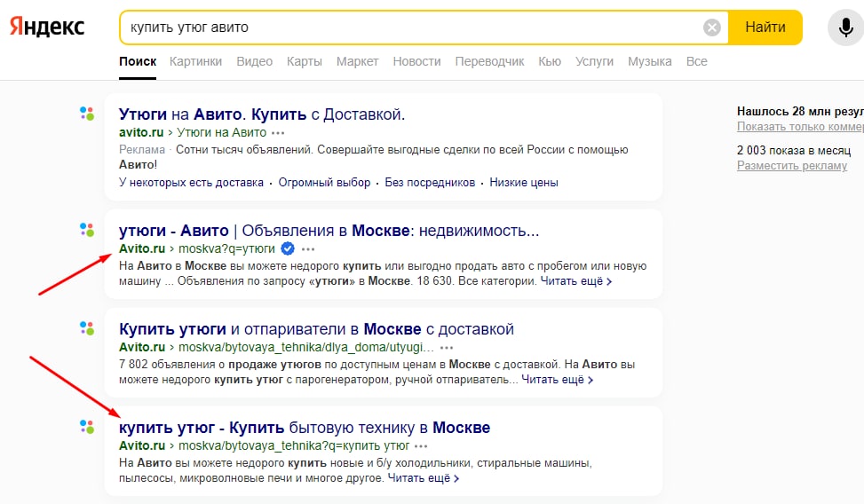
Task: Click 'Показать только коммер…' link
Action: (800, 126)
